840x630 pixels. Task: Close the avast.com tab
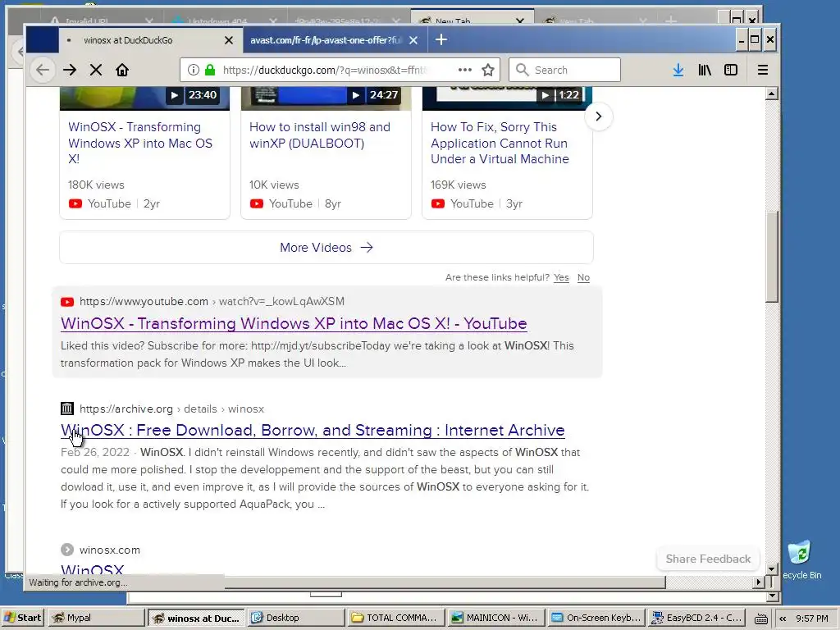coord(413,40)
